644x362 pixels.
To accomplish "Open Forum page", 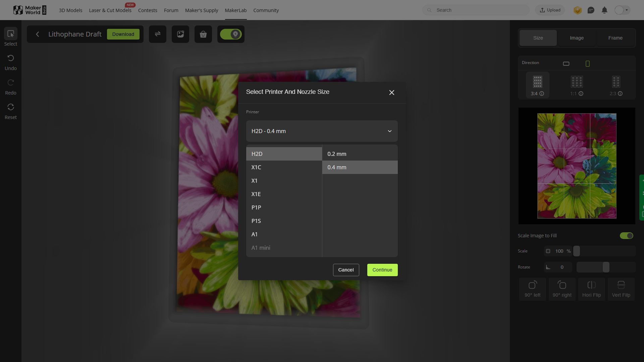I will click(171, 10).
